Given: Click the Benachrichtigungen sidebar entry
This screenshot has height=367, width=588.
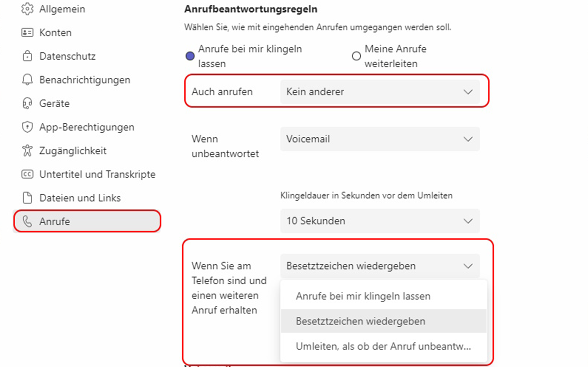Looking at the screenshot, I should click(85, 80).
